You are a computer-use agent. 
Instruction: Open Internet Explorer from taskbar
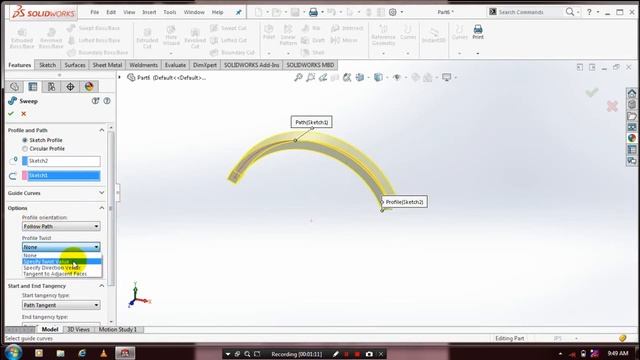pyautogui.click(x=82, y=353)
